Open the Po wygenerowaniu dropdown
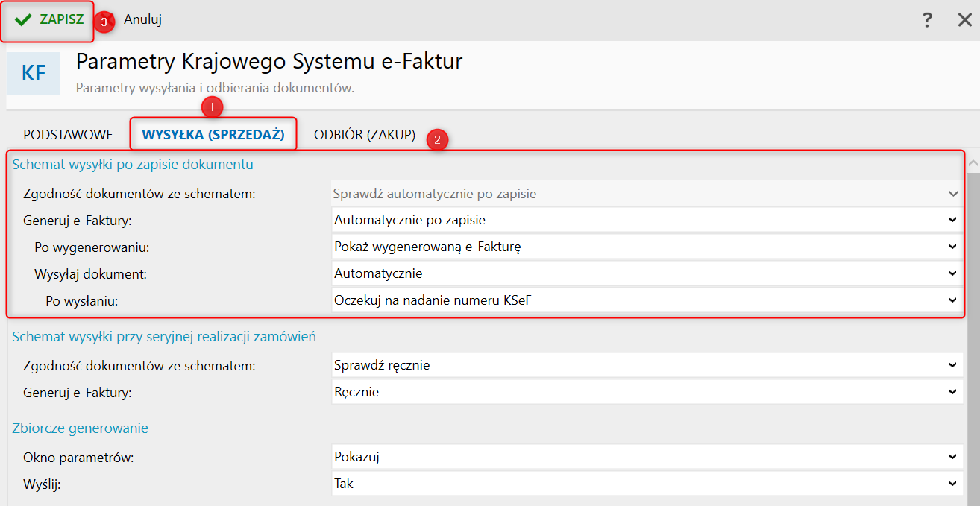Viewport: 980px width, 506px height. pyautogui.click(x=646, y=247)
